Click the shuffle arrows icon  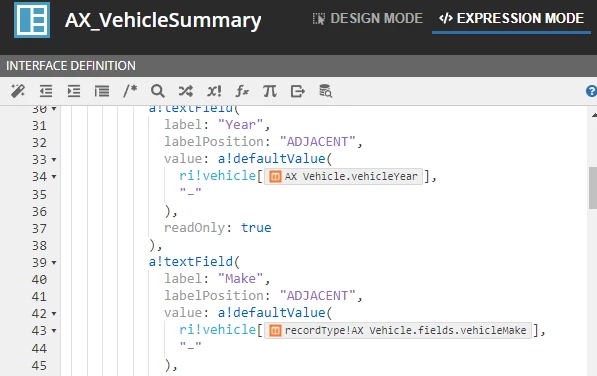[x=186, y=91]
